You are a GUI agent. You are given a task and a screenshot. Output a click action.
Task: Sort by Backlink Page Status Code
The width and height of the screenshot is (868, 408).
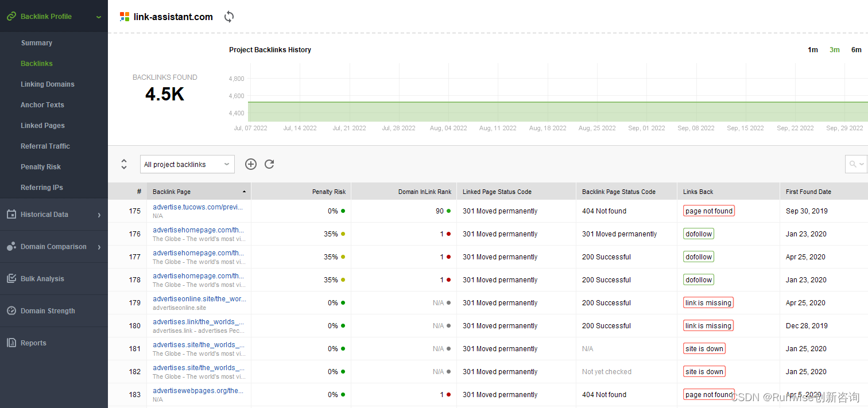(626, 192)
